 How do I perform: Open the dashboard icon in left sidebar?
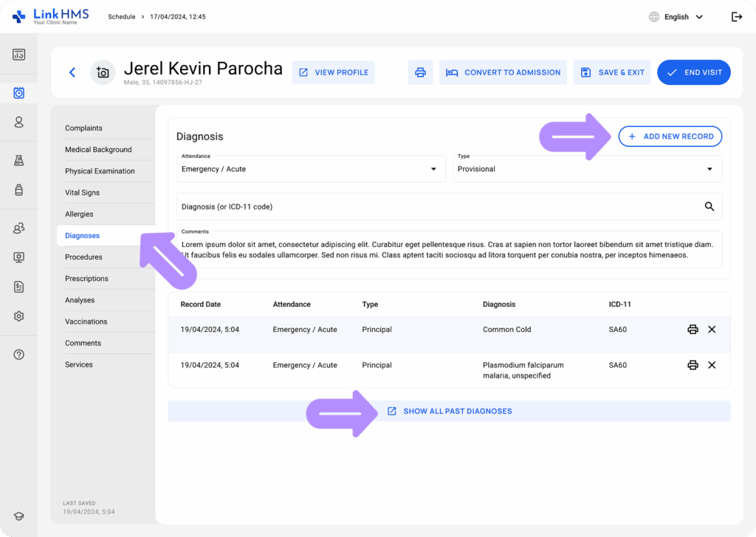coord(19,55)
